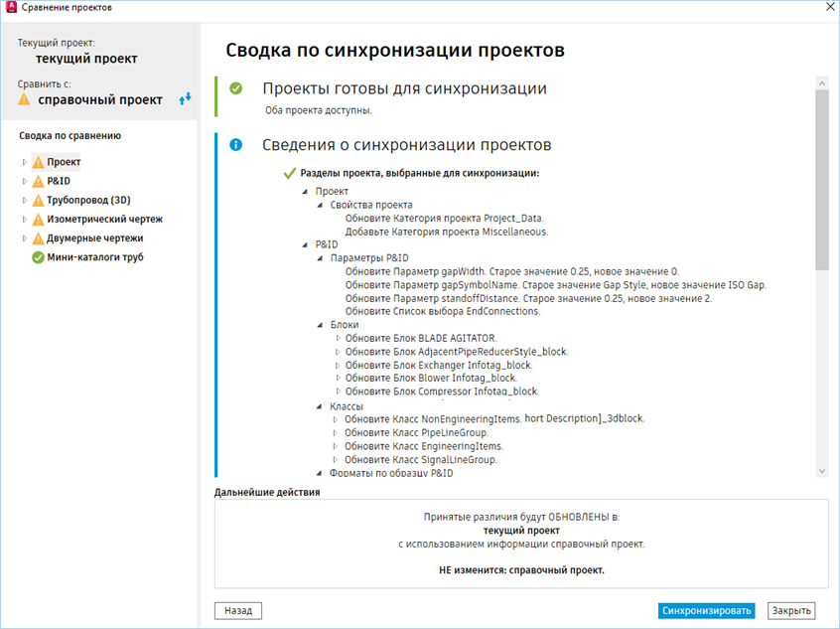Screen dimensions: 840x629
Task: Collapse the Проект section in summary
Action: point(306,192)
